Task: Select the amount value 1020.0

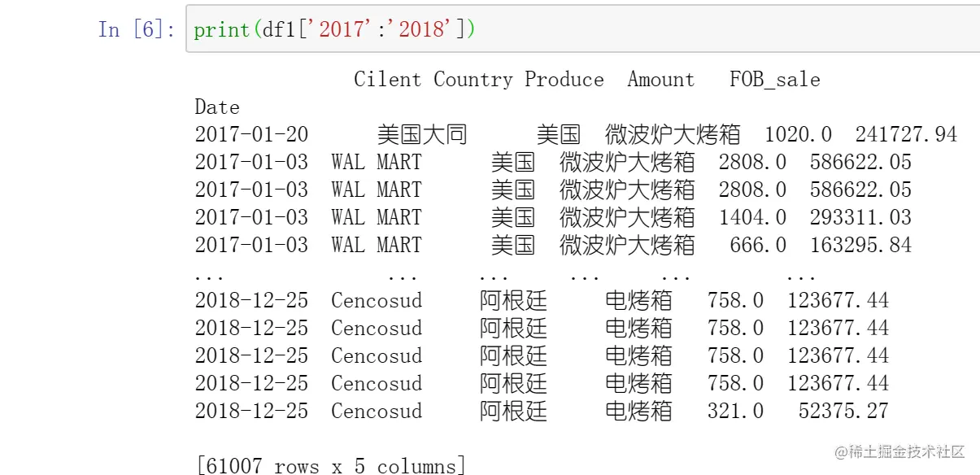Action: [x=798, y=135]
